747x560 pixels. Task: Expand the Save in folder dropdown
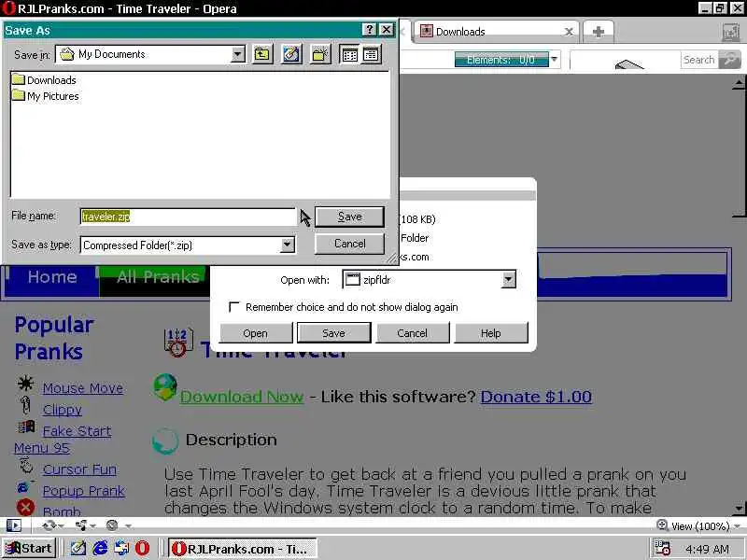[x=238, y=54]
